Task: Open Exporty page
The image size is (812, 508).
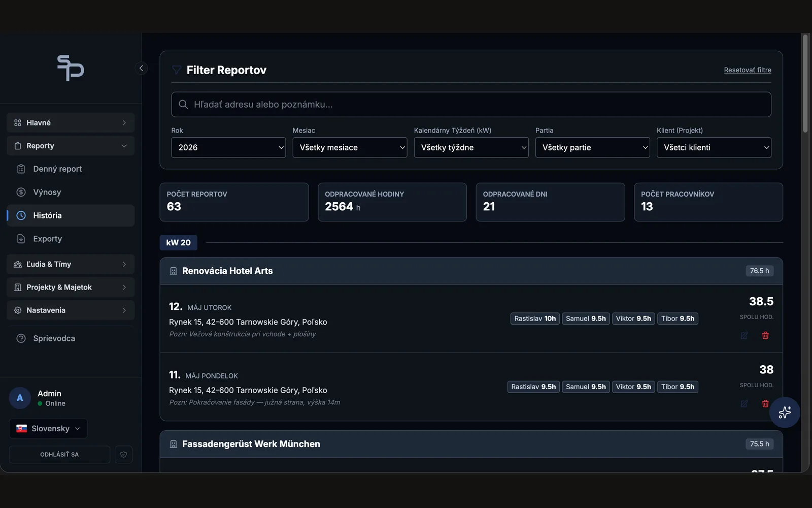Action: pyautogui.click(x=71, y=239)
